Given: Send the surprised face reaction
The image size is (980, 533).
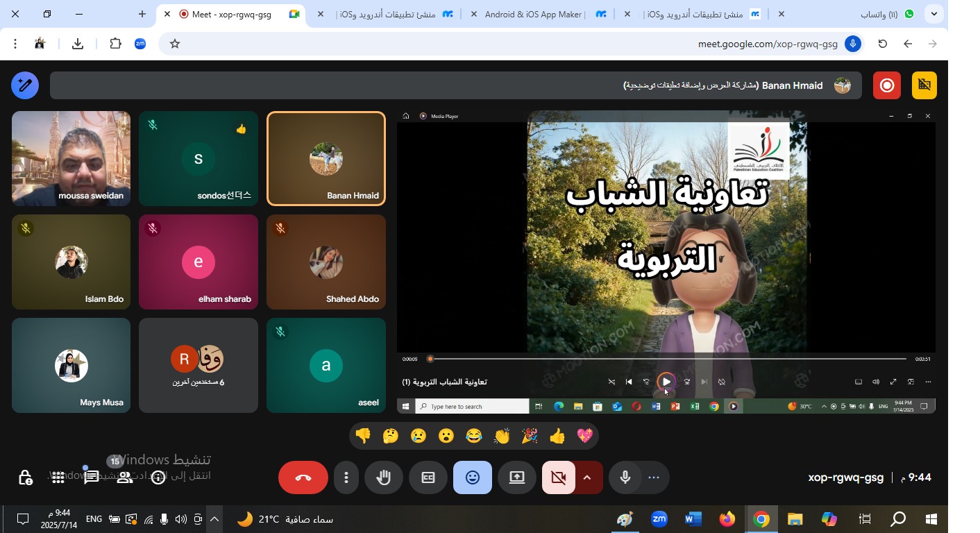Looking at the screenshot, I should point(446,436).
